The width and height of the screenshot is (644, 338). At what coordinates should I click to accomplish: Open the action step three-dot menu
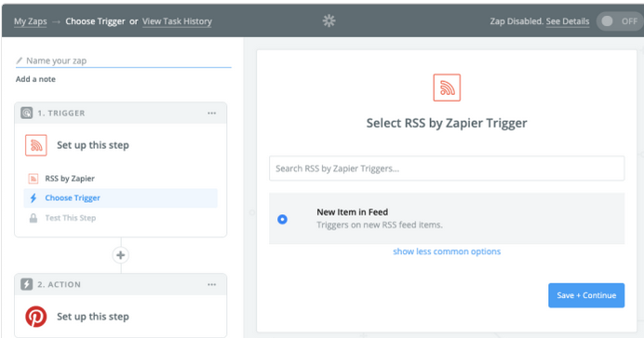click(211, 284)
